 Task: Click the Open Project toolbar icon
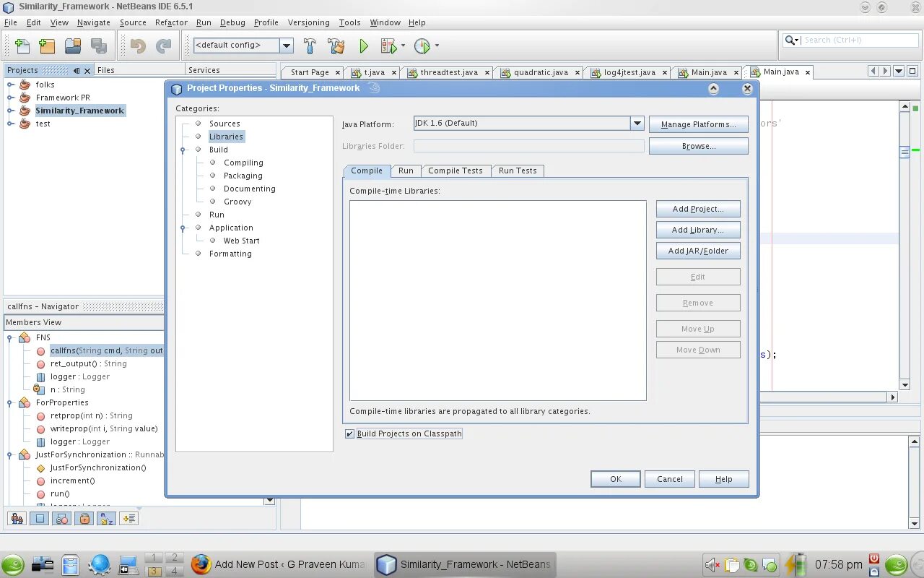coord(73,46)
